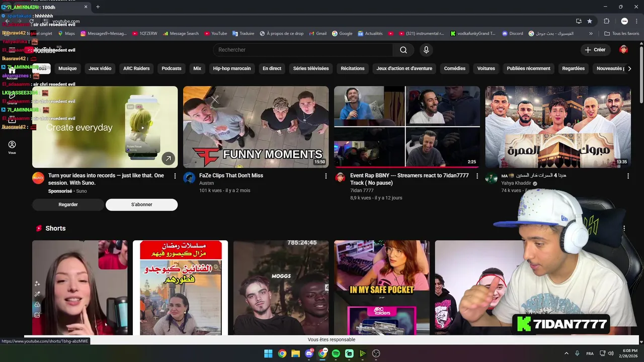Select the Publiées récemment chip
The height and width of the screenshot is (362, 644).
pyautogui.click(x=528, y=68)
